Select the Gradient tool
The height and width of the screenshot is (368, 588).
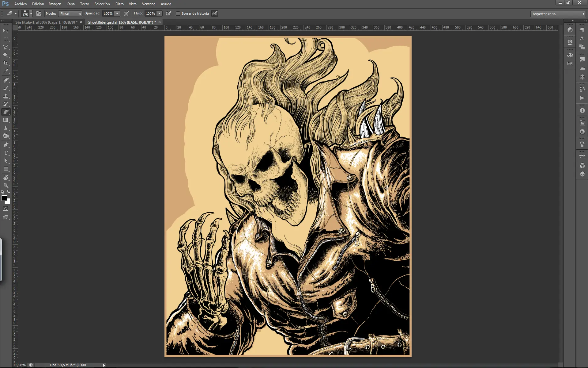coord(6,120)
